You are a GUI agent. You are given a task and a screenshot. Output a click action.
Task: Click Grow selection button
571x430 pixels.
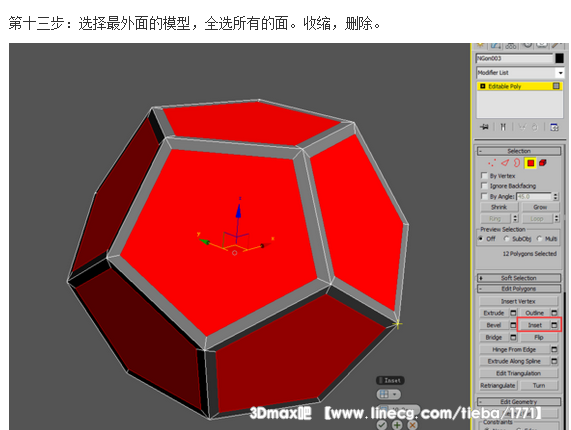point(540,207)
